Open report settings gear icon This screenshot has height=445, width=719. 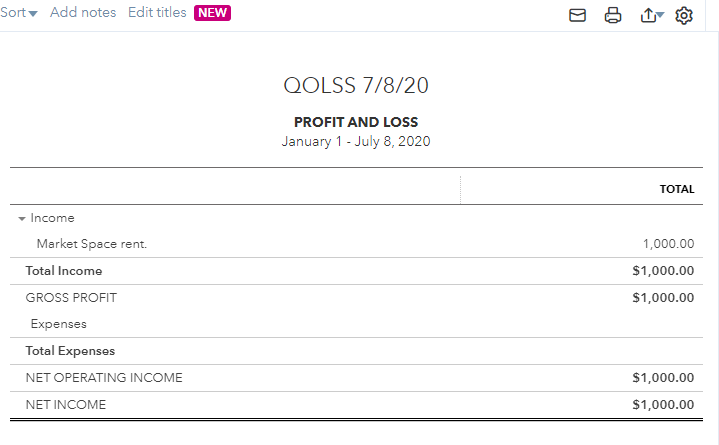[x=684, y=15]
